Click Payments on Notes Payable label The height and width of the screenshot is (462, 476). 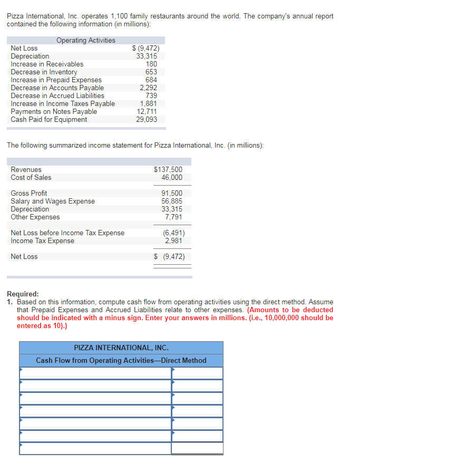point(54,111)
